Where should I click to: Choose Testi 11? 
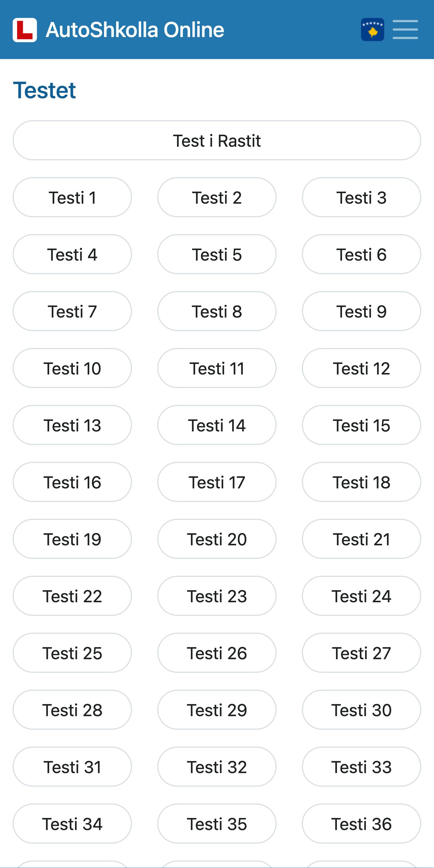217,368
